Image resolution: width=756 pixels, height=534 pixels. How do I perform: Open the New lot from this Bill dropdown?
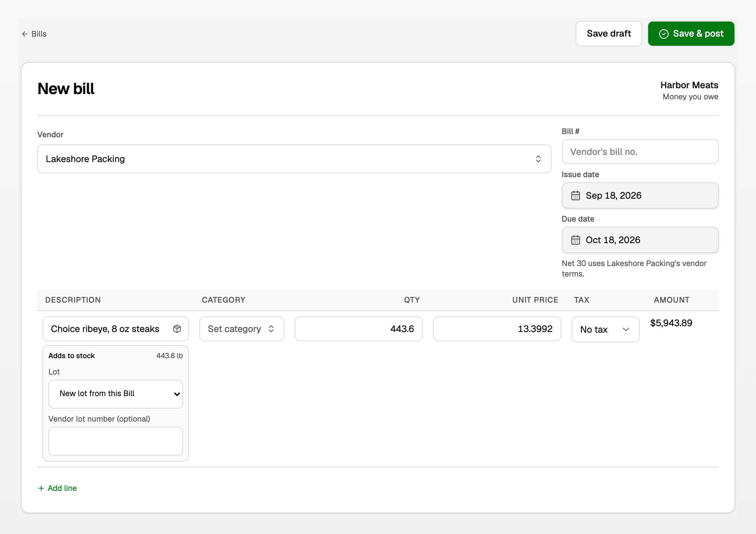(116, 394)
